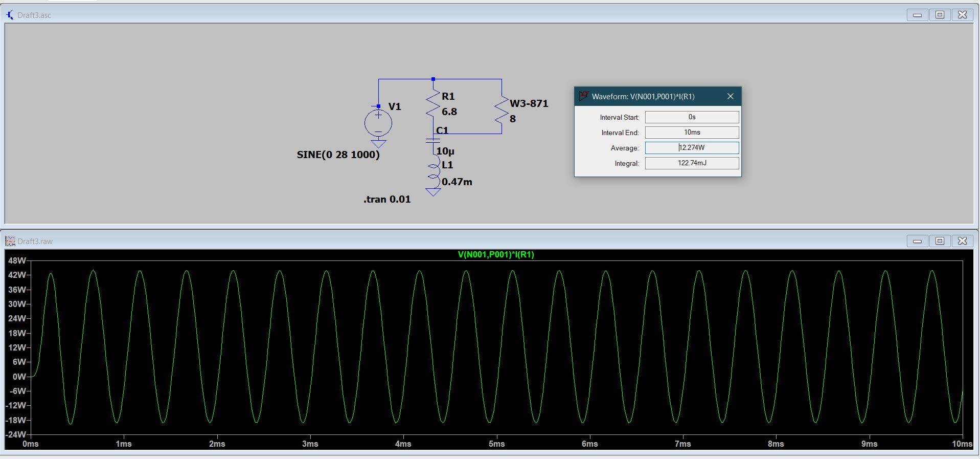
Task: Click the W3-871 value 8
Action: (x=513, y=119)
